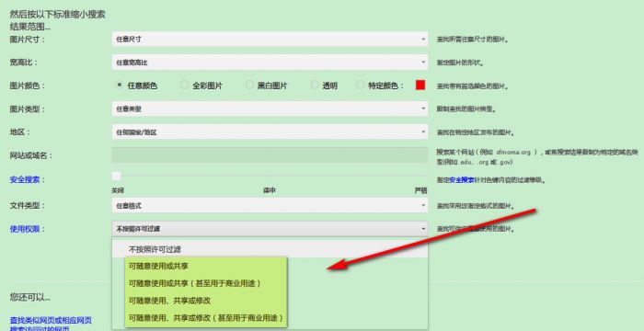
Task: Select the 全彩图片 radio option
Action: tap(184, 85)
